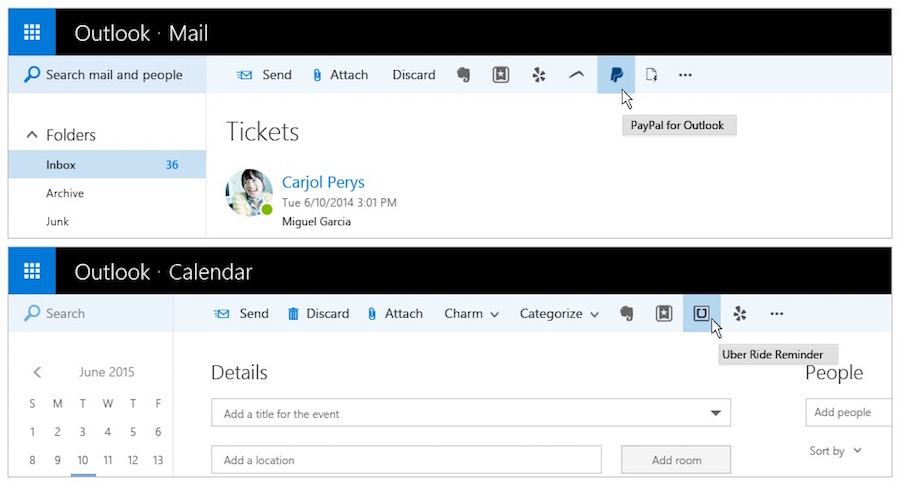Click the Add a location field
The image size is (900, 485).
click(406, 460)
